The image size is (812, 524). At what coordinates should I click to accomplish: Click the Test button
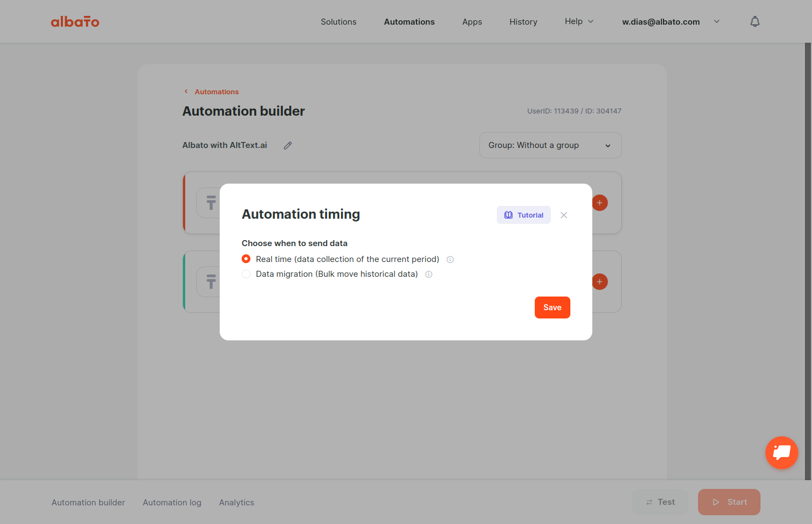(660, 502)
